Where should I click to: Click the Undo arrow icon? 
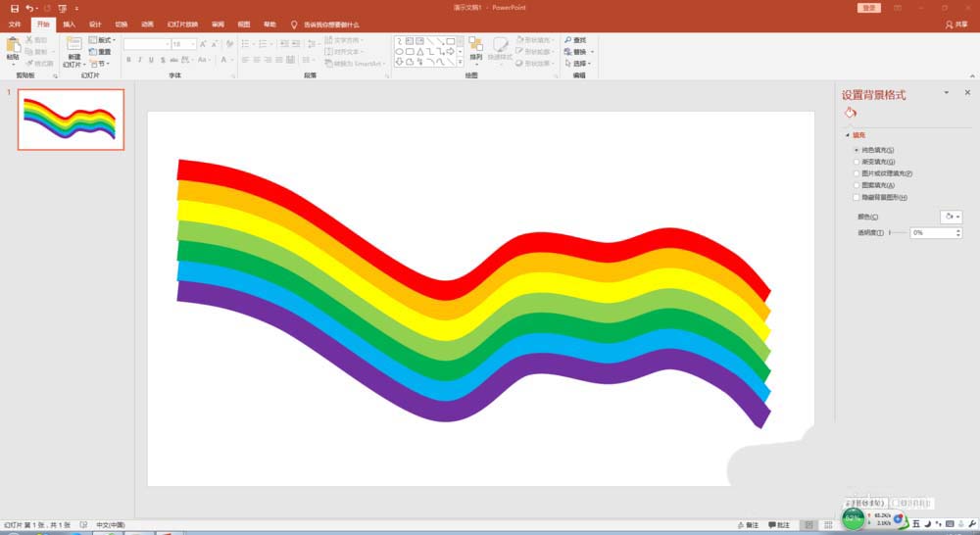coord(30,8)
